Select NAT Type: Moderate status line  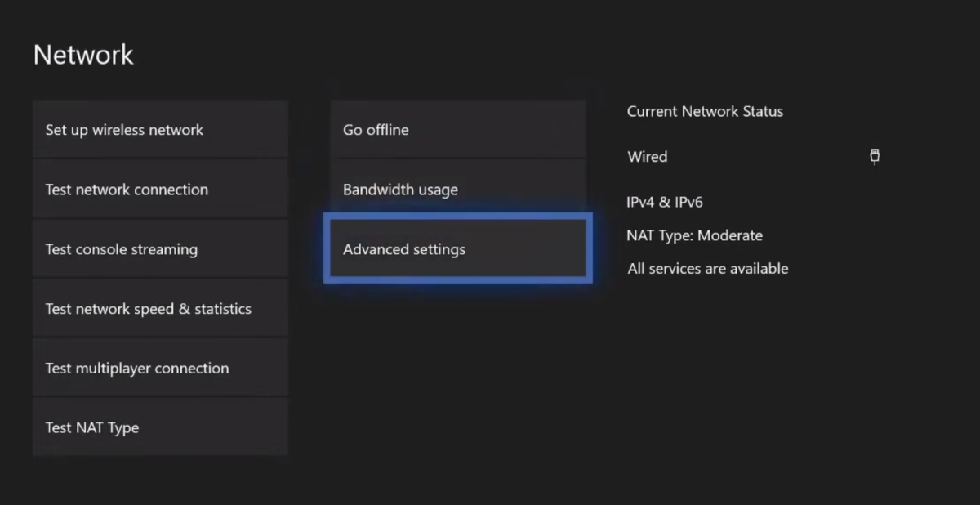695,235
